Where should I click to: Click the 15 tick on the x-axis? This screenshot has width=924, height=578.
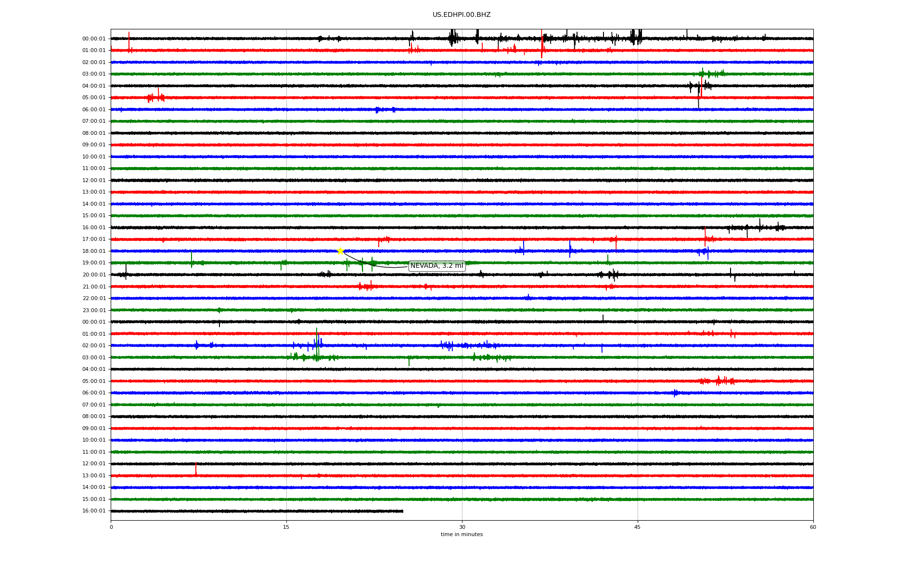coord(286,527)
